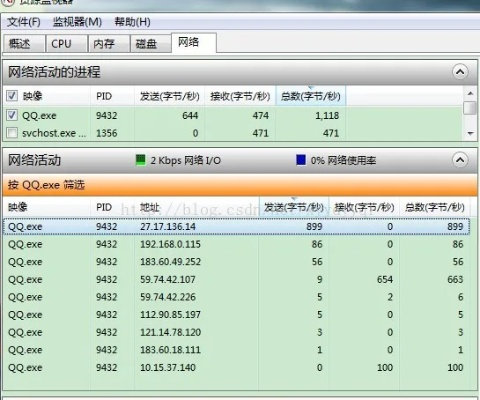Sort network activity by 地址 header
The height and width of the screenshot is (400, 480).
(x=197, y=207)
